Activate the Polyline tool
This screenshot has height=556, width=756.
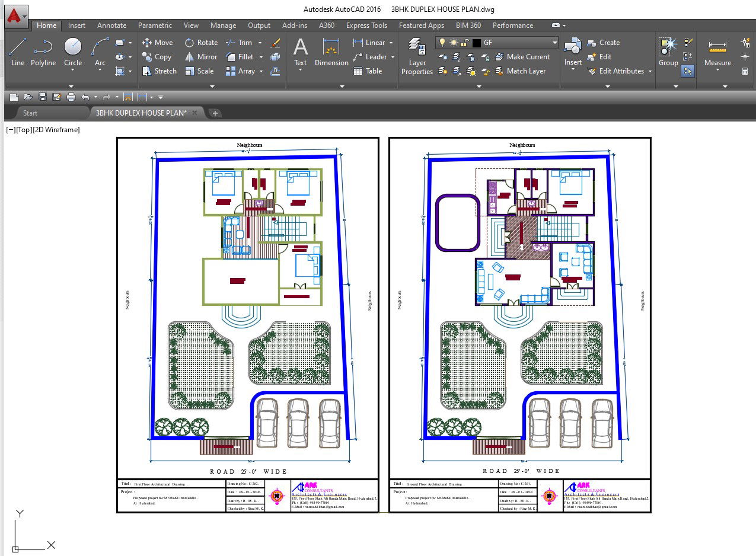pos(43,51)
